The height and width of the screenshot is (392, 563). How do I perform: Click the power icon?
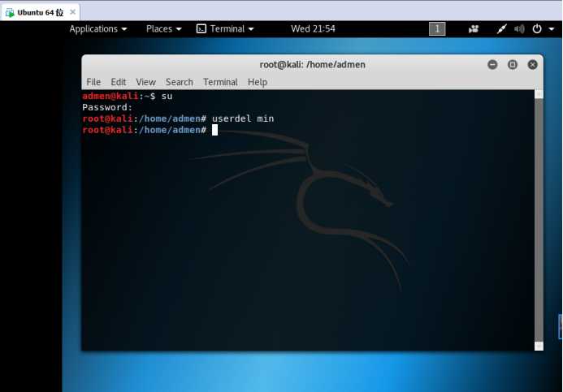[x=537, y=28]
